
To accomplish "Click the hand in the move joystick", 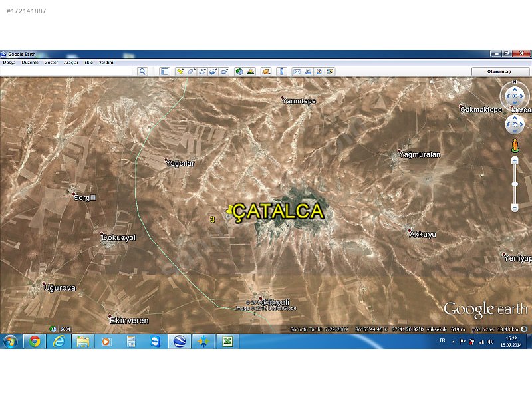I will pos(515,124).
